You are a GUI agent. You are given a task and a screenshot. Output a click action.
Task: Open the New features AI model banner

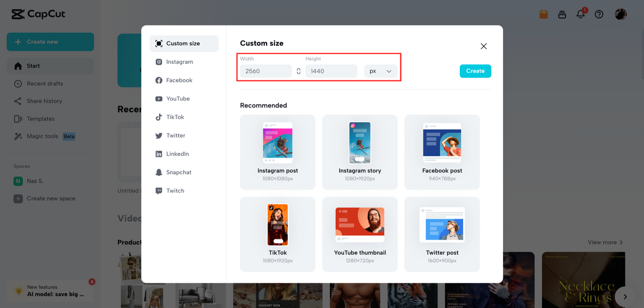[50, 291]
